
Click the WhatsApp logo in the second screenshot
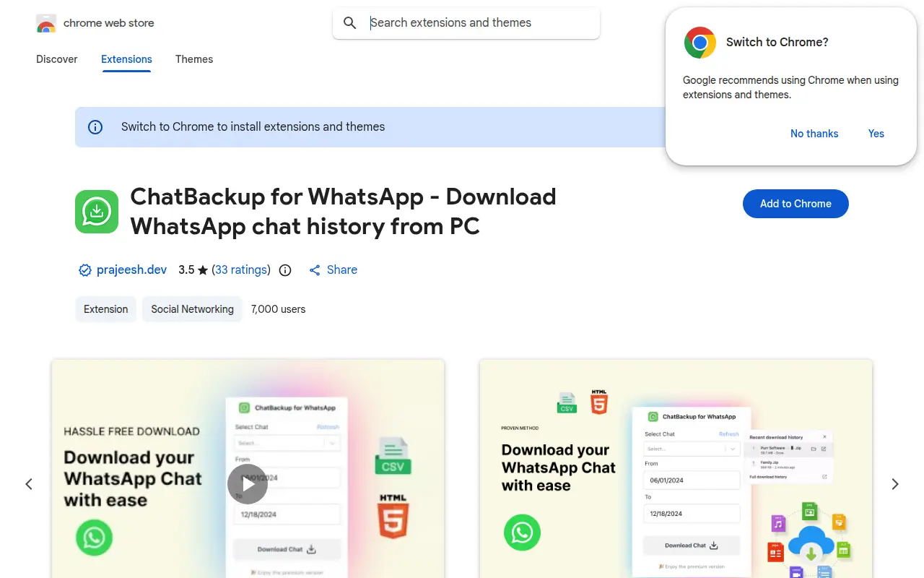[522, 532]
